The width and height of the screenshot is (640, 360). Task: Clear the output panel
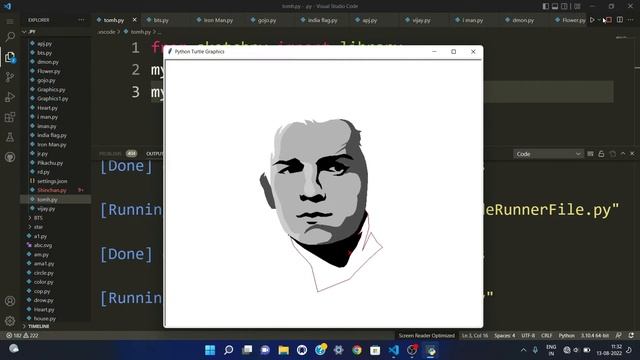pyautogui.click(x=590, y=154)
